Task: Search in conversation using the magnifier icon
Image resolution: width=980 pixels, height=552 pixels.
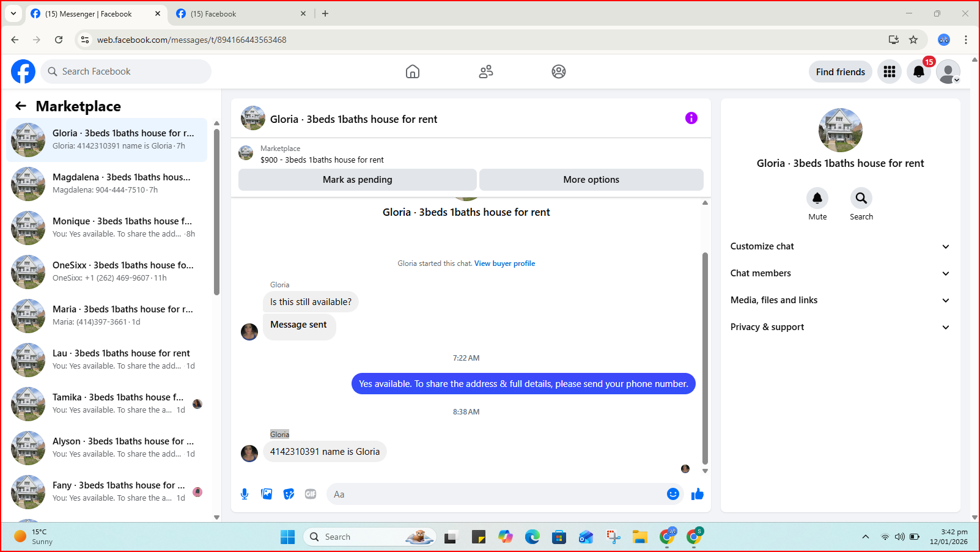Action: (x=861, y=197)
